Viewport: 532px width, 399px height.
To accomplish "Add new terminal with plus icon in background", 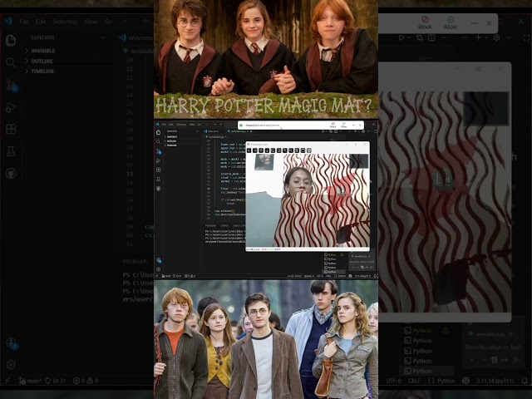I will coord(479,37).
